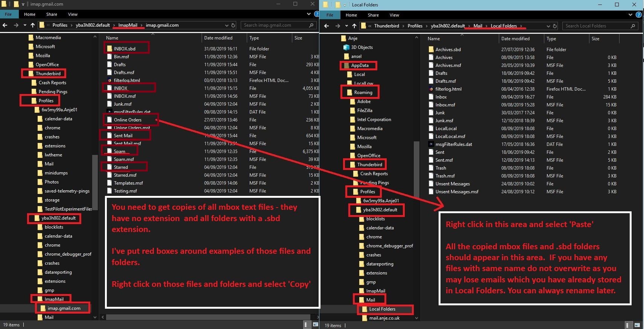The height and width of the screenshot is (329, 644).
Task: Open the View tab in Local Folders window
Action: point(394,15)
